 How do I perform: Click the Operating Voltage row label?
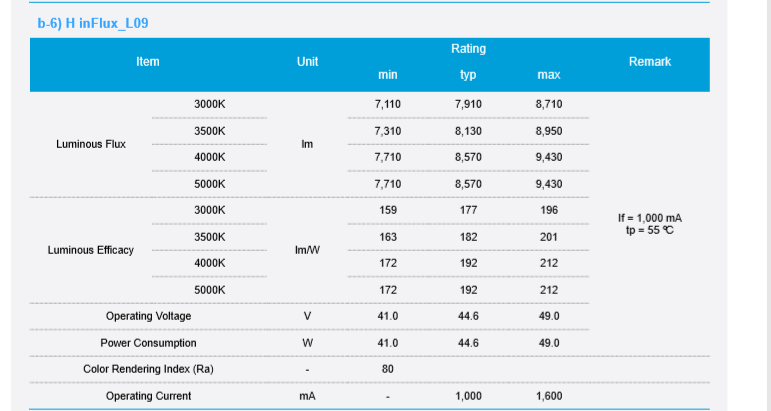[x=148, y=316]
